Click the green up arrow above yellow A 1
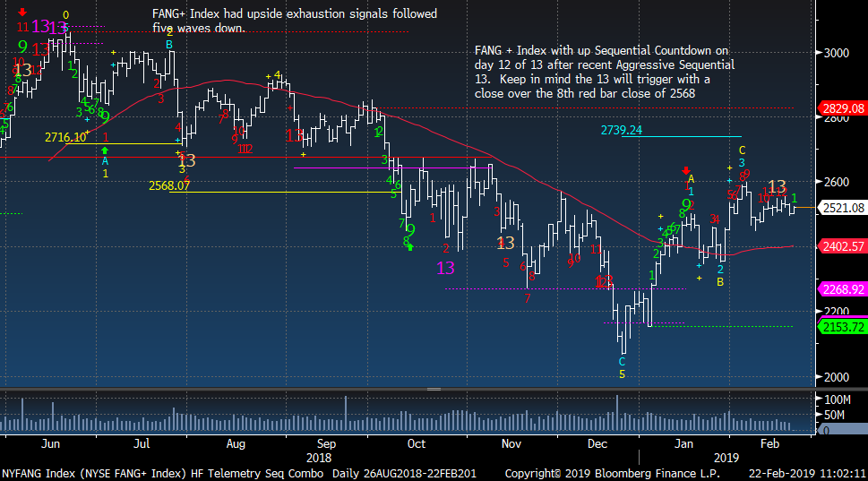 (105, 150)
